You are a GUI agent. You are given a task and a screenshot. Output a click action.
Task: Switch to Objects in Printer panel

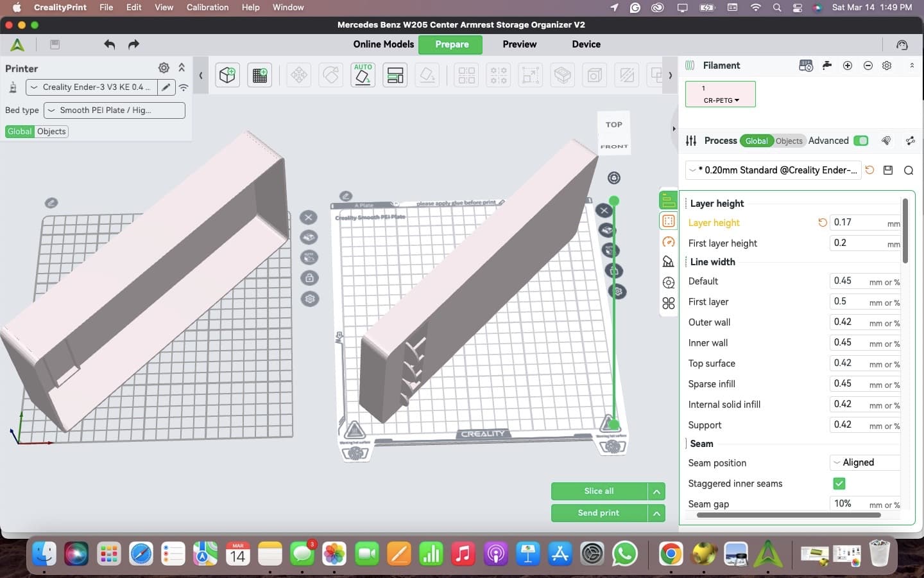(x=51, y=132)
